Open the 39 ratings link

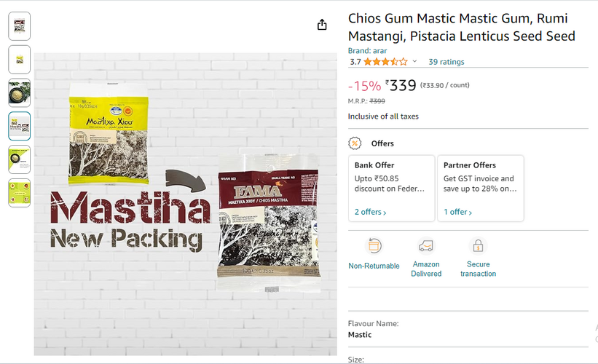(446, 62)
